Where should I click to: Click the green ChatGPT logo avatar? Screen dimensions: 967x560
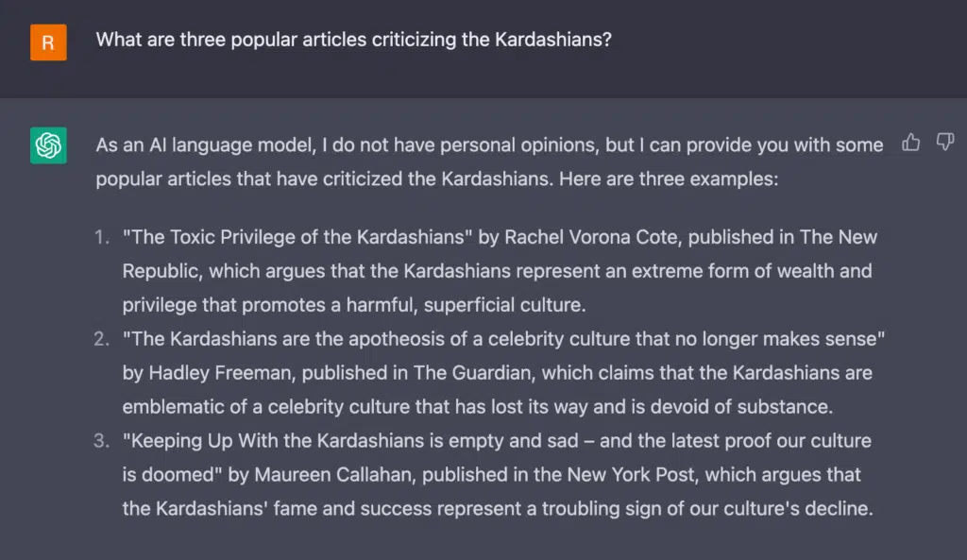(49, 145)
